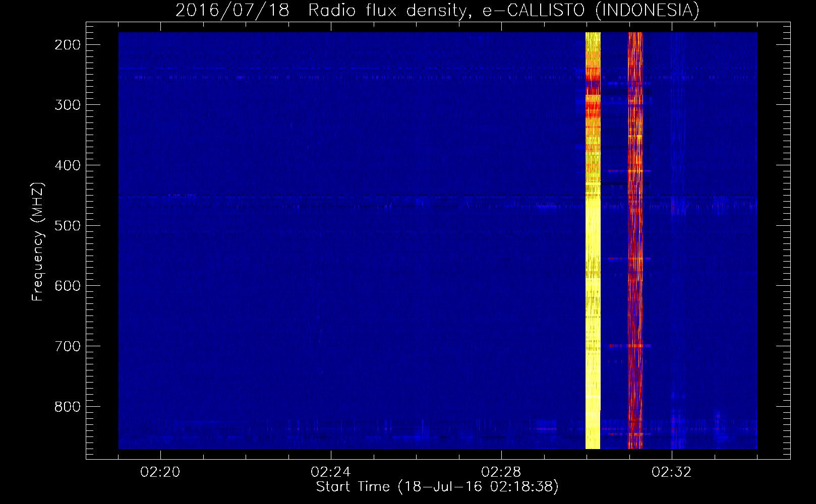Screen dimensions: 816x504
Task: Click the 700 frequency tick label
Action: coord(68,346)
